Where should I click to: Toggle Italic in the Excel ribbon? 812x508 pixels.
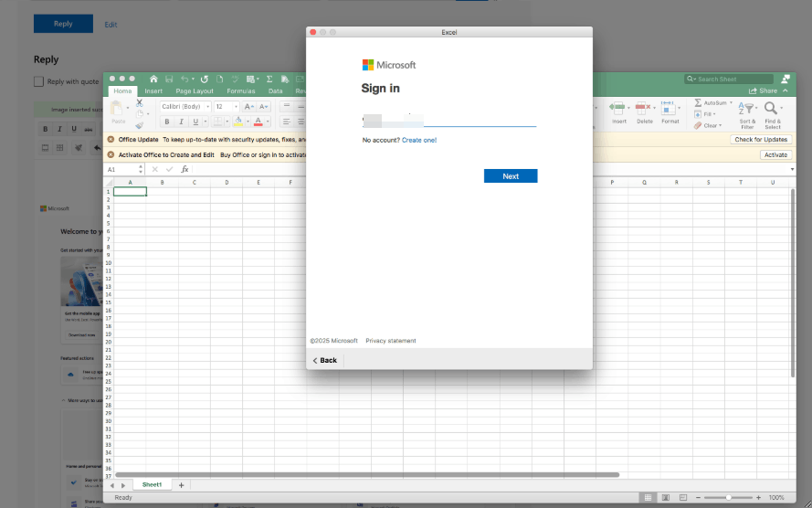click(181, 122)
